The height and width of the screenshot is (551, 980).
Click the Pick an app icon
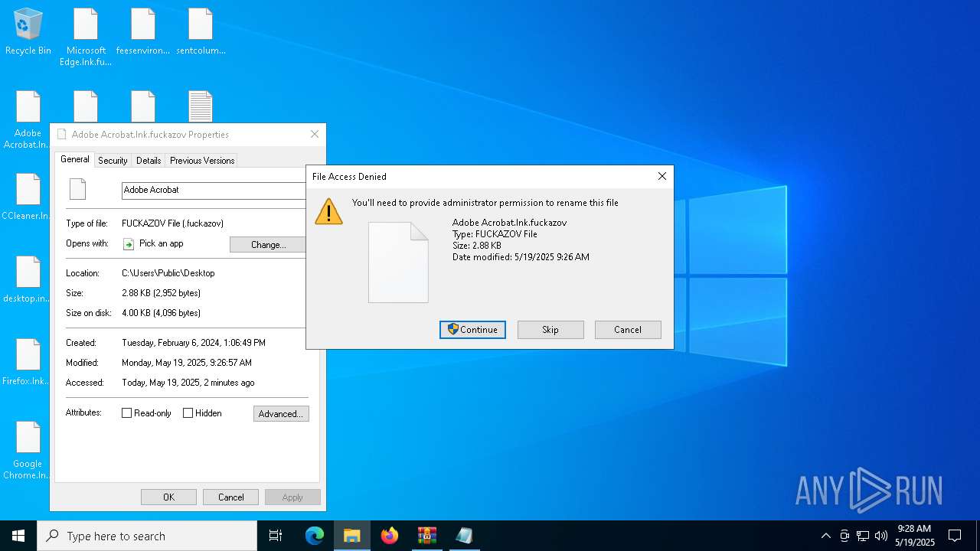(129, 244)
